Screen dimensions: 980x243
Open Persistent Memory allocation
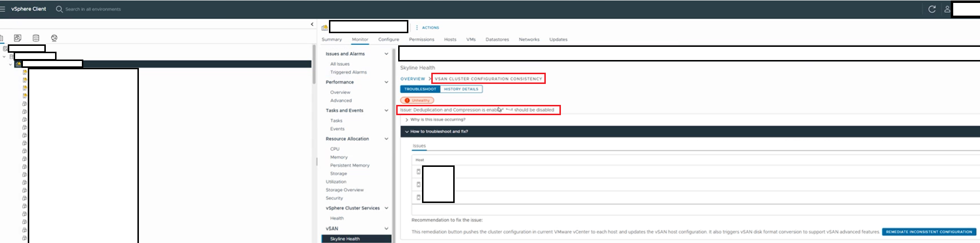pos(350,165)
